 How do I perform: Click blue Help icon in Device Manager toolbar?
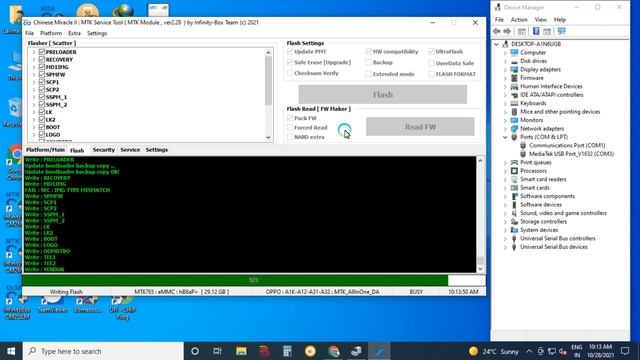(536, 31)
